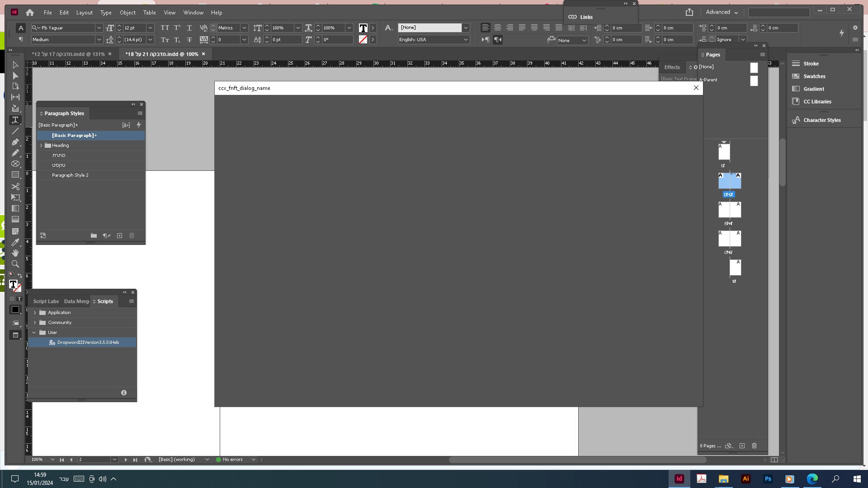Screen dimensions: 868x488
Task: Select the Pen tool
Action: pyautogui.click(x=15, y=142)
